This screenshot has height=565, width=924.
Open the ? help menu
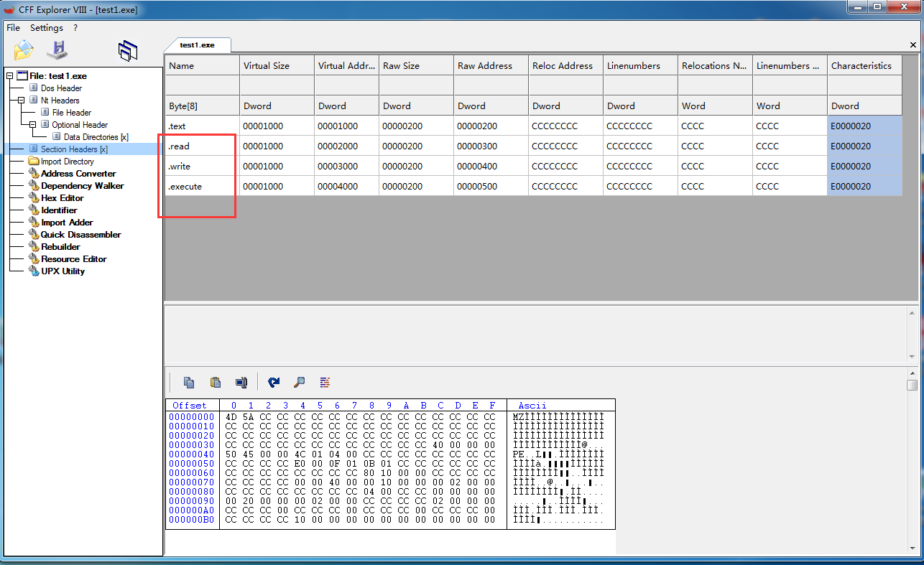(75, 28)
